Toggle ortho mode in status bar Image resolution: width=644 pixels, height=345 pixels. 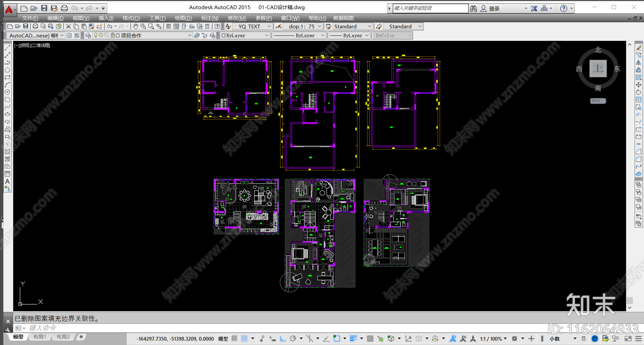282,339
